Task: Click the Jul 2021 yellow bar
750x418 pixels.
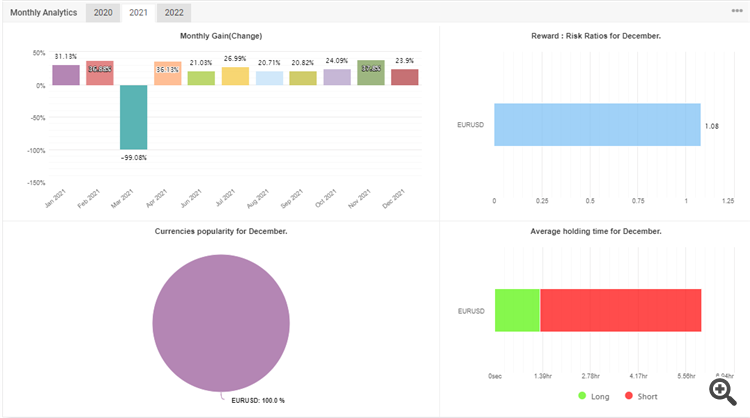Action: 235,77
